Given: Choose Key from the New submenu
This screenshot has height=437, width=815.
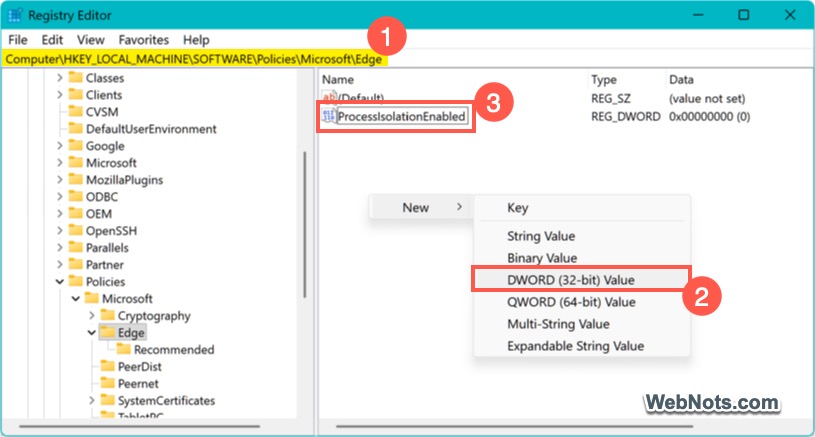Looking at the screenshot, I should [x=582, y=208].
